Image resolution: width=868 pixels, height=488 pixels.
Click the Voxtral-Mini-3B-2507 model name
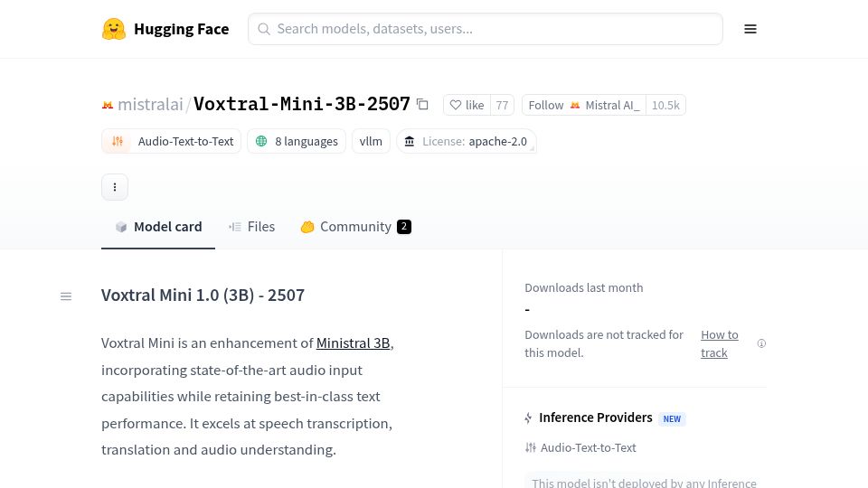(302, 104)
